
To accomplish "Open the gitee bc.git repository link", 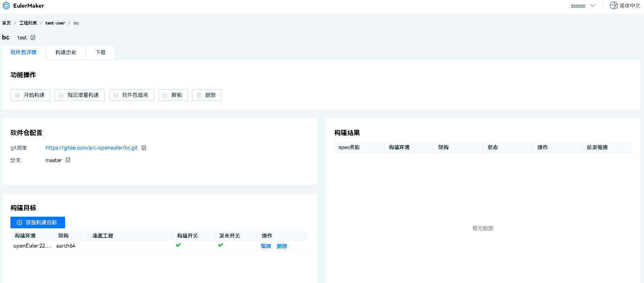I will click(91, 148).
